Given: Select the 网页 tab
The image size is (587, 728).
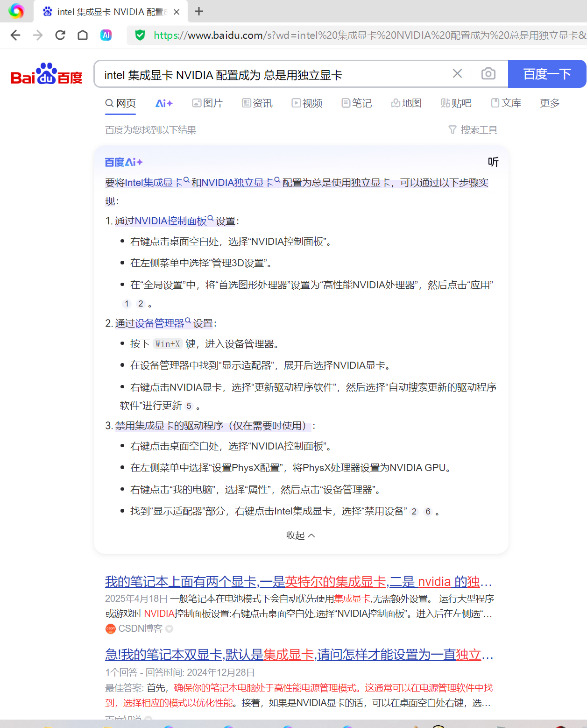Looking at the screenshot, I should [x=120, y=103].
